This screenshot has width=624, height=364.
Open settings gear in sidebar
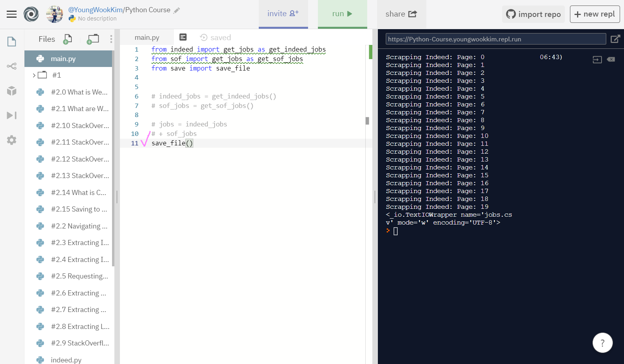[12, 140]
